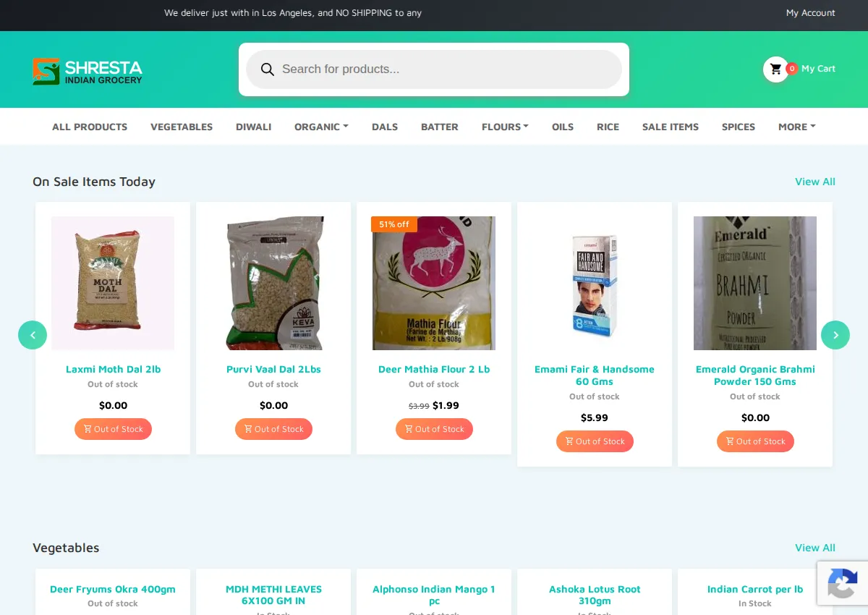Open the All Products menu

point(90,127)
